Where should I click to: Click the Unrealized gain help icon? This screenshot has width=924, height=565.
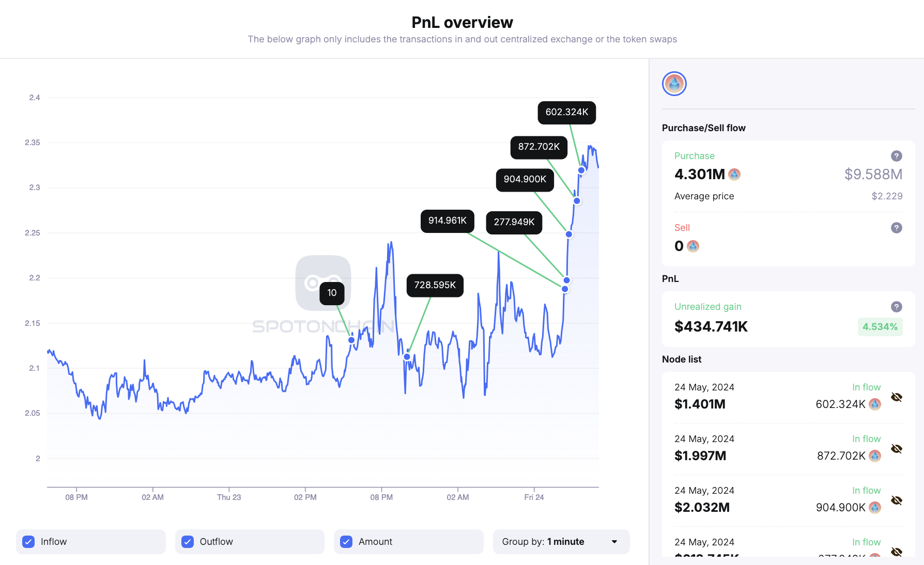point(896,307)
